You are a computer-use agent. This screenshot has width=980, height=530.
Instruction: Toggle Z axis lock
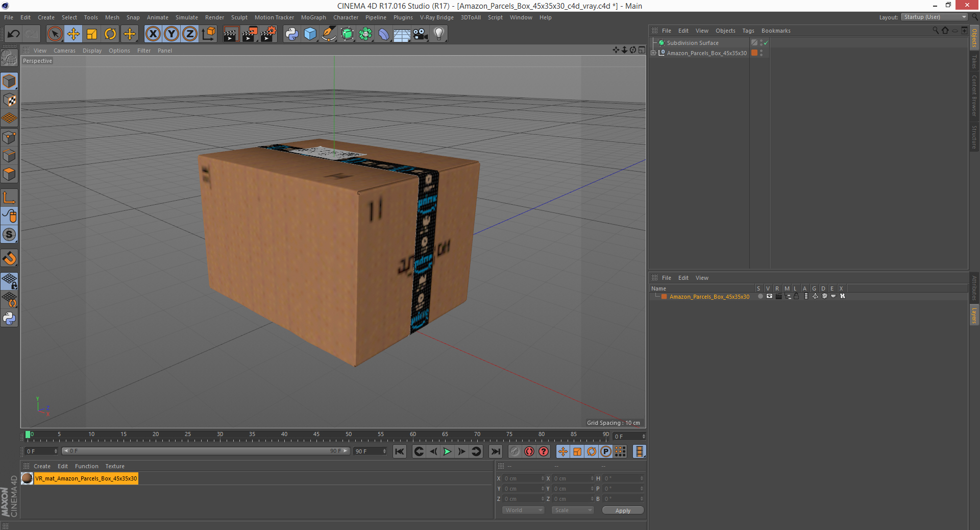pos(190,34)
